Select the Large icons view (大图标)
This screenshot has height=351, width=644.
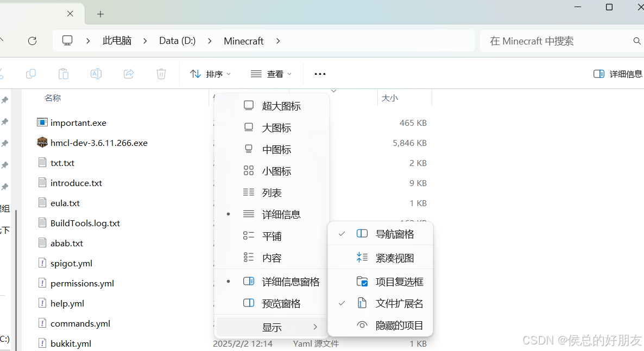pos(272,127)
